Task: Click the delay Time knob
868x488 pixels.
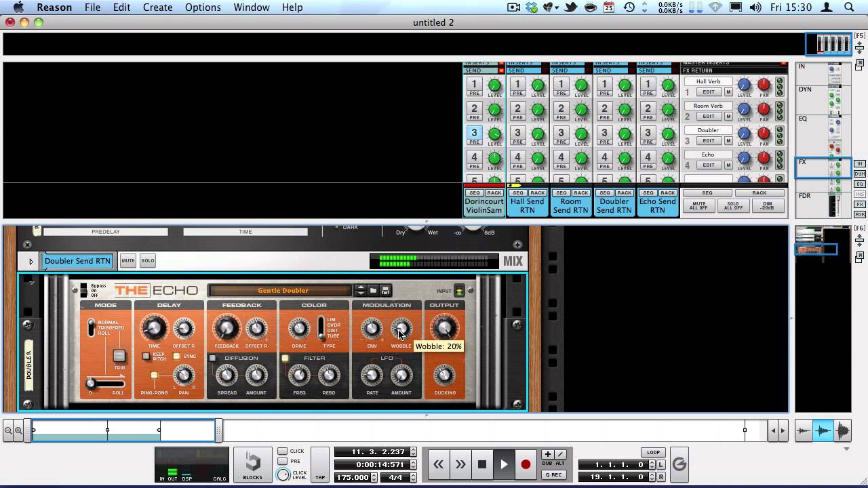Action: click(x=154, y=329)
